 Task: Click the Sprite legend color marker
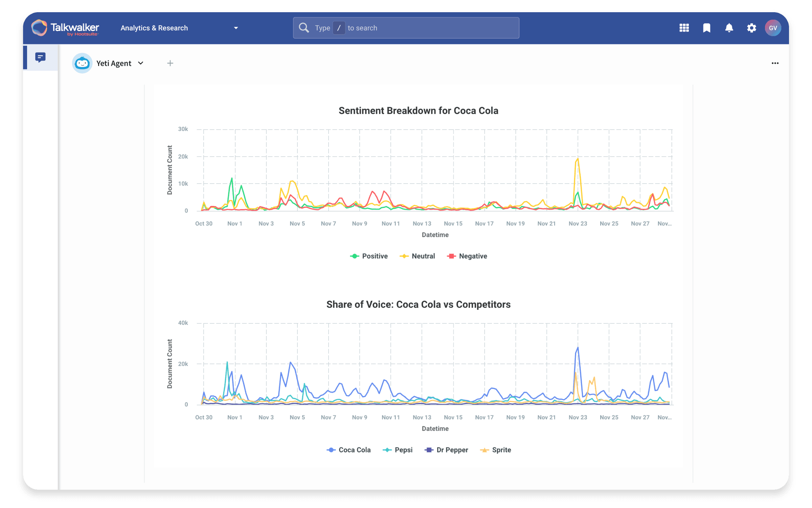484,450
